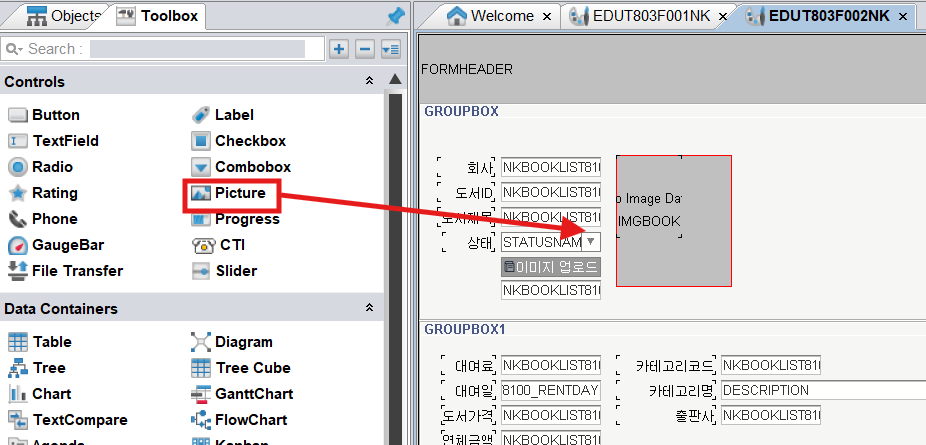The height and width of the screenshot is (445, 926).
Task: Select the CTI control
Action: pyautogui.click(x=219, y=245)
